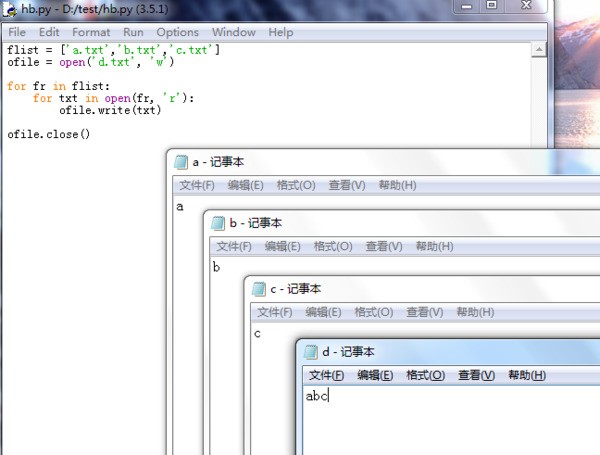Maximize the hb.py IDLE window
The height and width of the screenshot is (455, 600).
492,5
